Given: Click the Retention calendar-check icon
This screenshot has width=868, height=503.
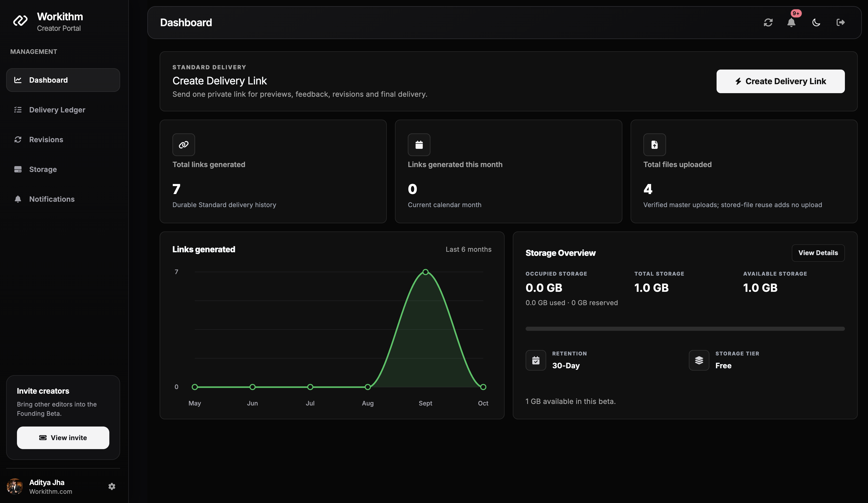Looking at the screenshot, I should coord(536,360).
